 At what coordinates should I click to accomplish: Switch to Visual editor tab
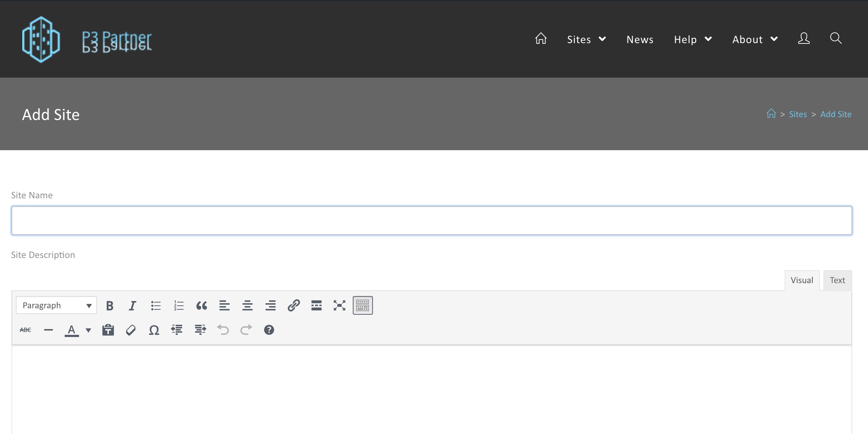click(x=802, y=280)
